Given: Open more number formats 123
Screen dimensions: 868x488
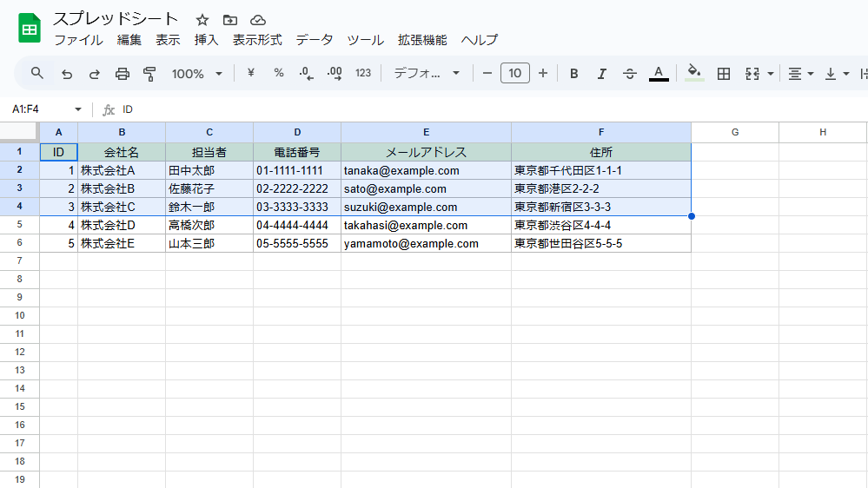Looking at the screenshot, I should [363, 73].
